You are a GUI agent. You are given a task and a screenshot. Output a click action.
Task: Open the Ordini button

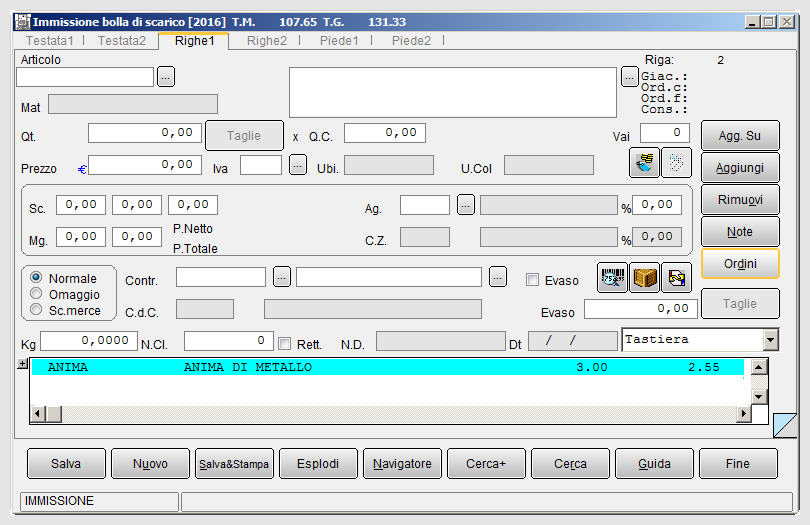[740, 264]
